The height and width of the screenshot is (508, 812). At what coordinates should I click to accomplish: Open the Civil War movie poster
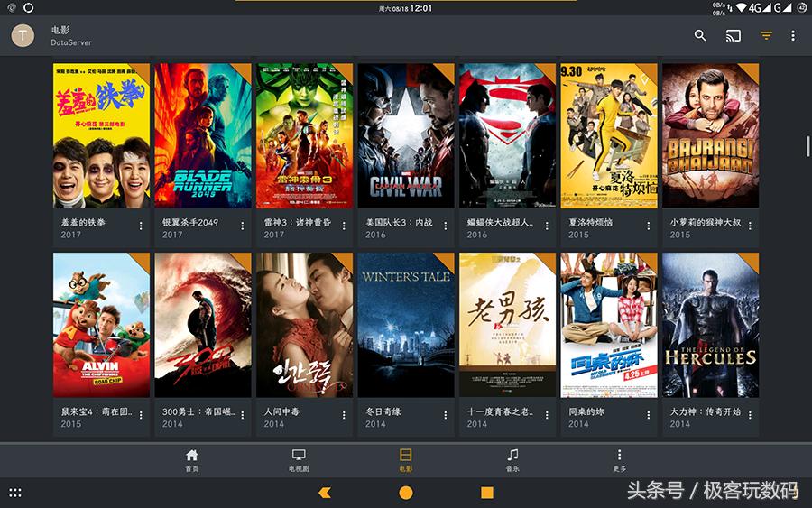(406, 135)
